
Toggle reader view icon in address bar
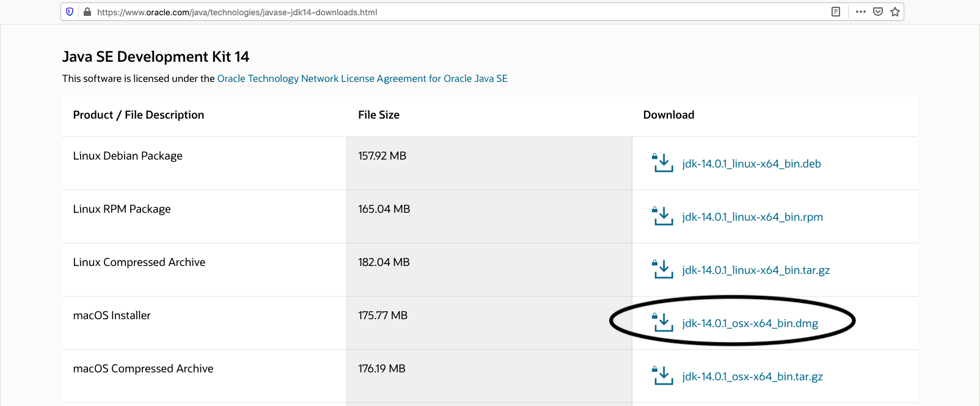pyautogui.click(x=836, y=12)
